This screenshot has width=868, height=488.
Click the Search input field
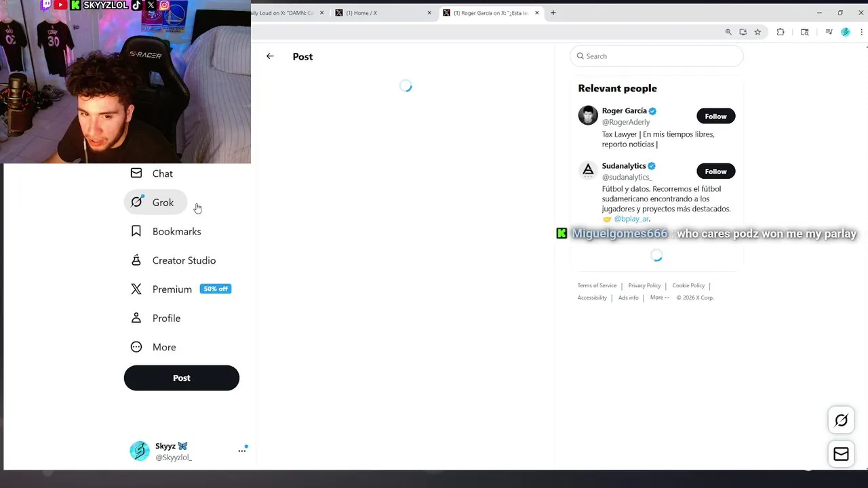656,56
